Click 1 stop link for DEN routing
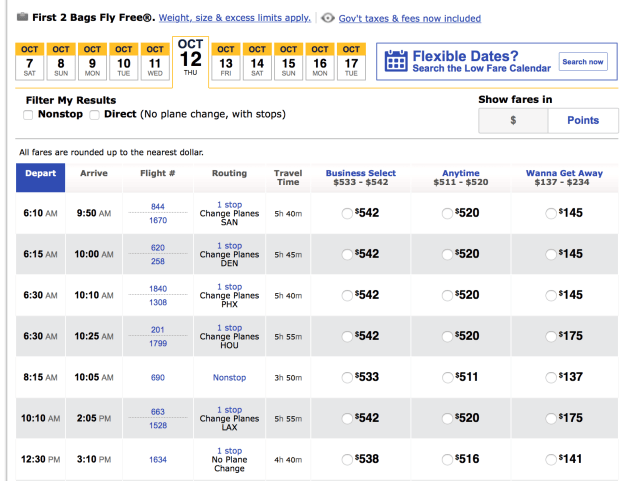The height and width of the screenshot is (481, 624). pyautogui.click(x=229, y=245)
